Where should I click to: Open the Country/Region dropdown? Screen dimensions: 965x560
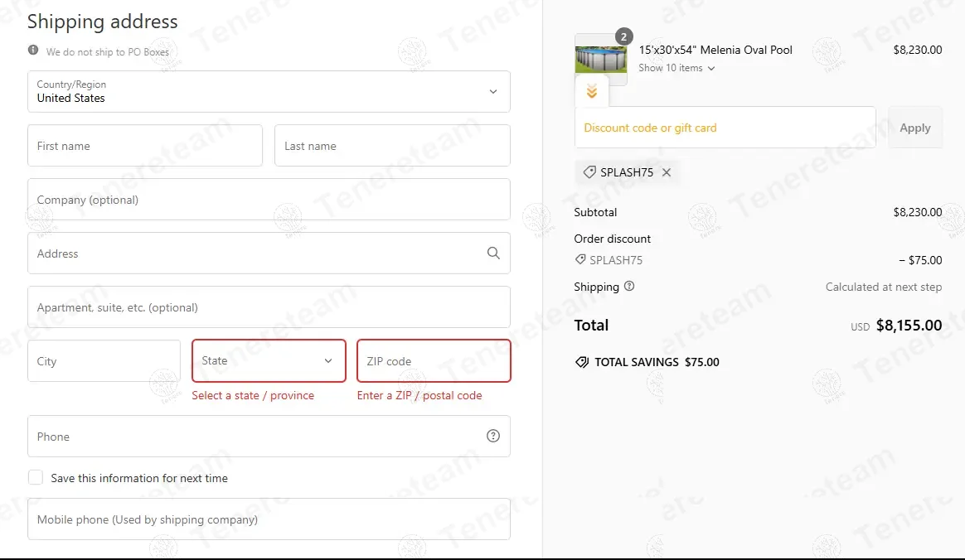[269, 91]
